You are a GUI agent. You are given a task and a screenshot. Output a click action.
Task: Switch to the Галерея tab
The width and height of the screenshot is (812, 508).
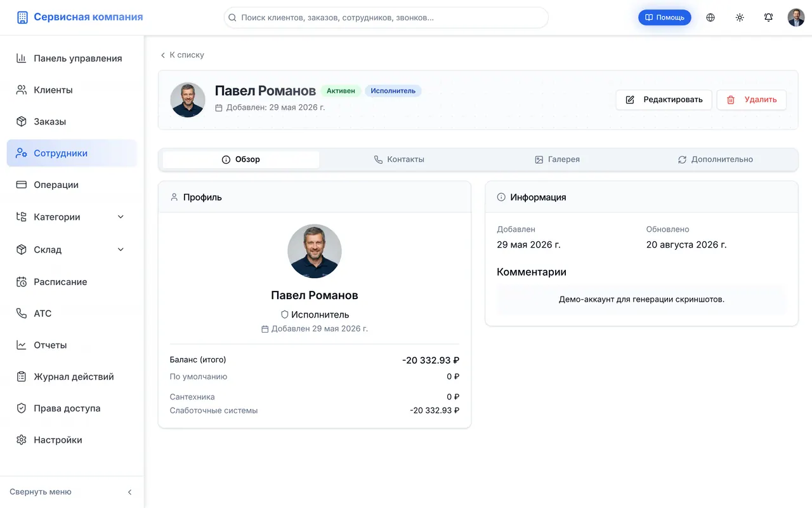[558, 159]
